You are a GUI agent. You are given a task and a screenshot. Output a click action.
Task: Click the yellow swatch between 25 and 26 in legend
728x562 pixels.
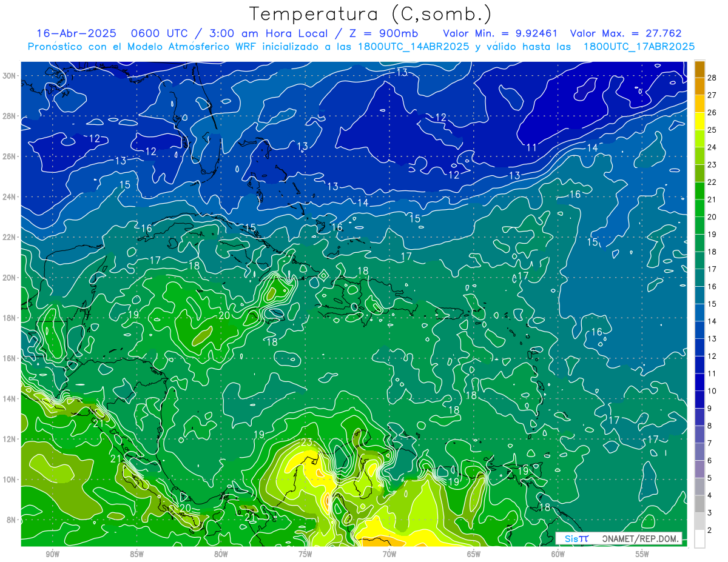699,121
